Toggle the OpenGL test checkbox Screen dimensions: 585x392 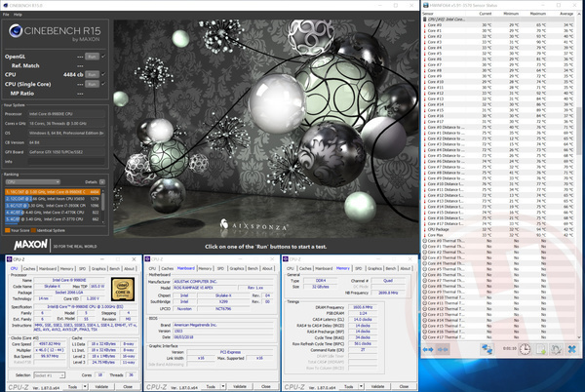coord(103,57)
